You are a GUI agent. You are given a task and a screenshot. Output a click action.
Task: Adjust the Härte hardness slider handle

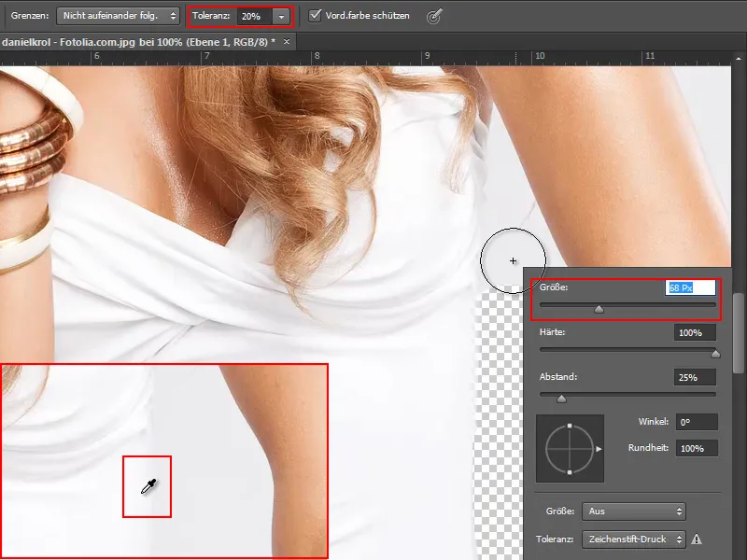pos(715,354)
